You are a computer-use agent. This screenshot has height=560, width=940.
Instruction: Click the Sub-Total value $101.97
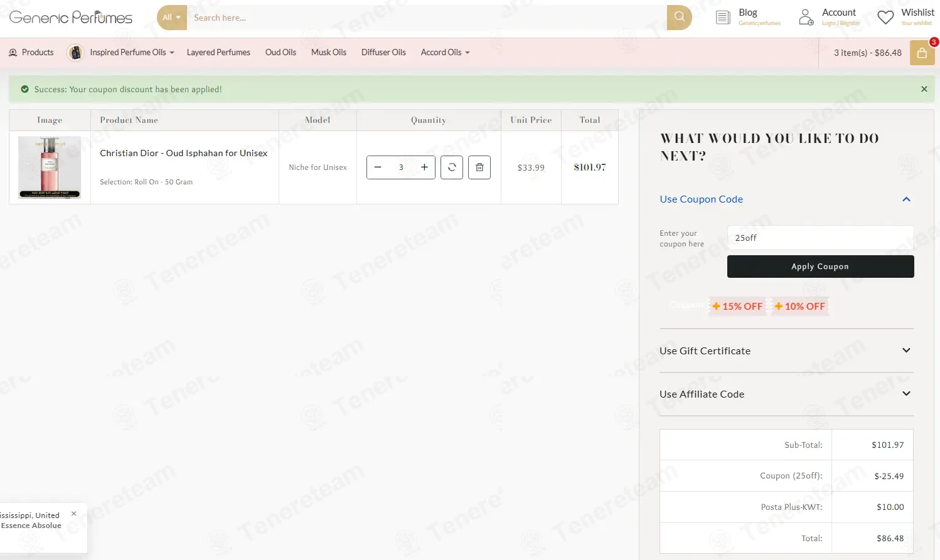887,445
